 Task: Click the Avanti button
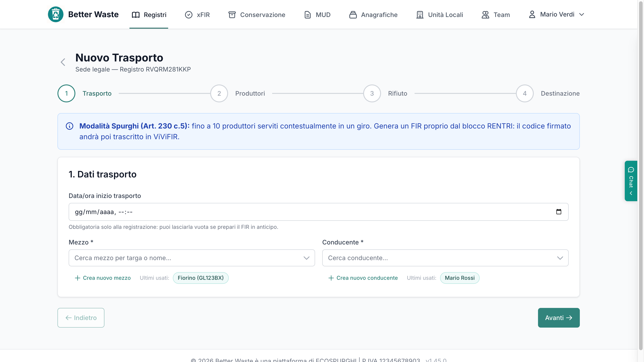[559, 318]
